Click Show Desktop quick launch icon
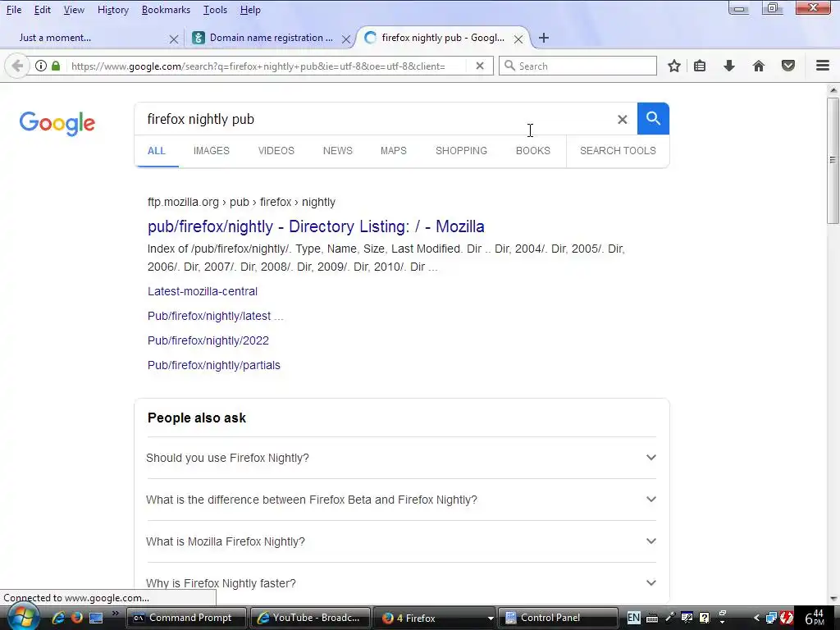Image resolution: width=840 pixels, height=630 pixels. coord(96,618)
